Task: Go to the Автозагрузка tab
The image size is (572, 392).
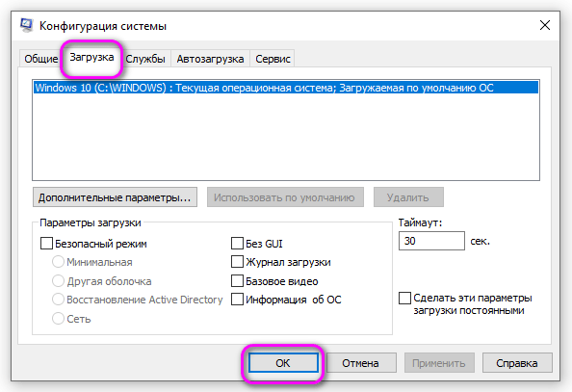Action: pyautogui.click(x=210, y=59)
